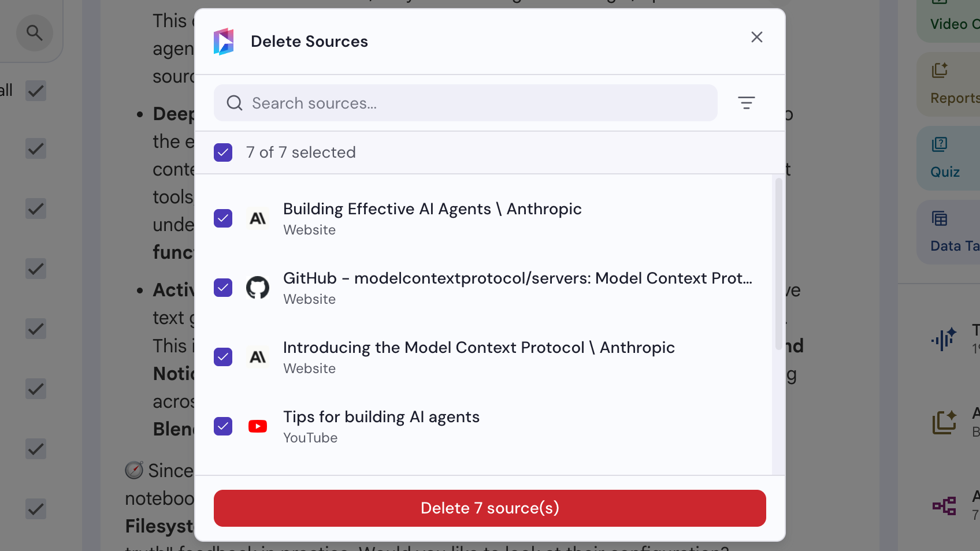Click the red Delete 7 source(s) button
The width and height of the screenshot is (980, 551).
(x=490, y=508)
